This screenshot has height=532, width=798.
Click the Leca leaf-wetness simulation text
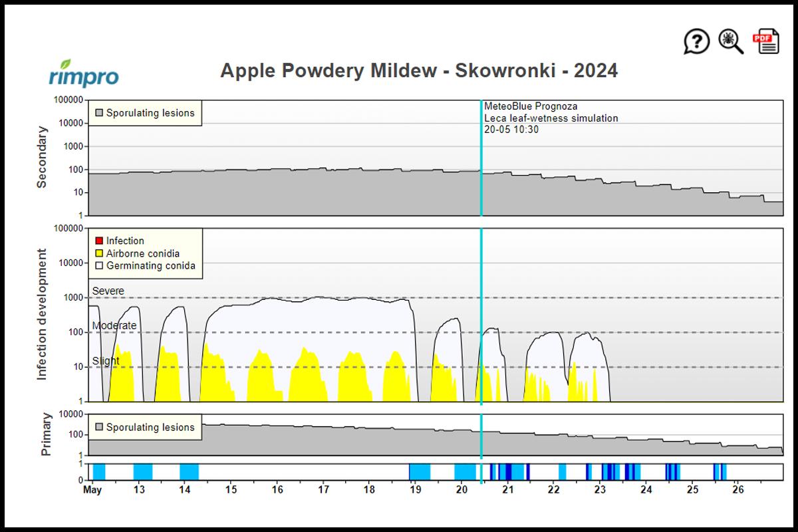[x=551, y=118]
